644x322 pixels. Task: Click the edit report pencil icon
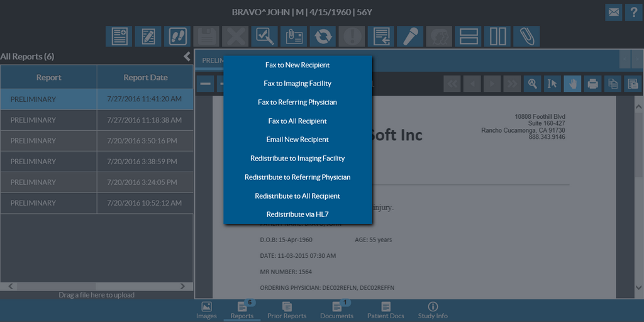(x=148, y=36)
